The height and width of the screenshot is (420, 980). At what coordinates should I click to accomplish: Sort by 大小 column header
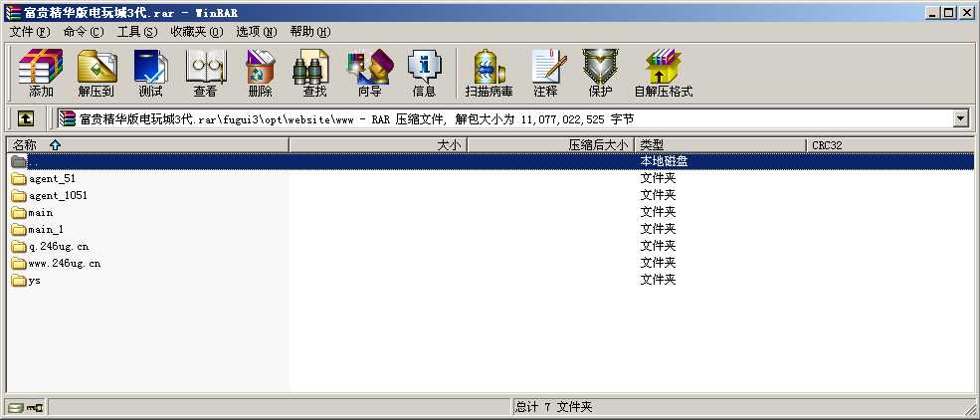(378, 145)
